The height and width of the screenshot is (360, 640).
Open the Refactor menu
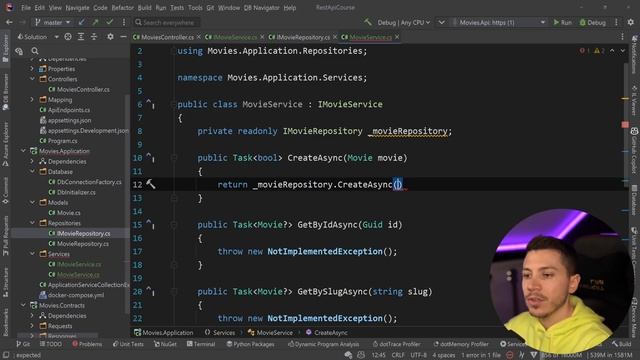pos(122,7)
